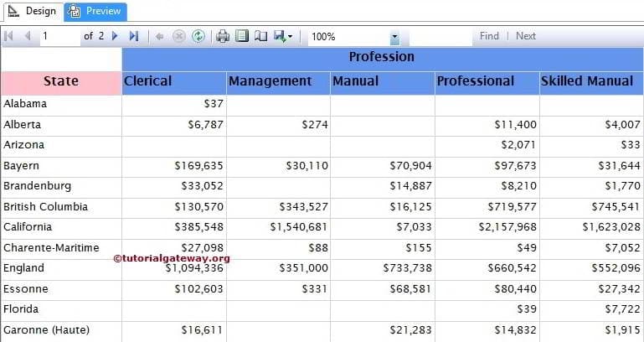Jump to the last report page
This screenshot has height=342, width=644.
[134, 36]
